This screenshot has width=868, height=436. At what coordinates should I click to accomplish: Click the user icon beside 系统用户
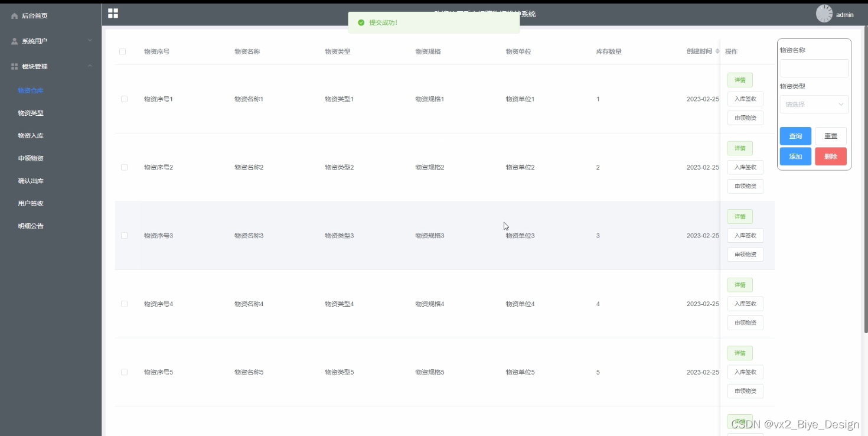pyautogui.click(x=15, y=41)
